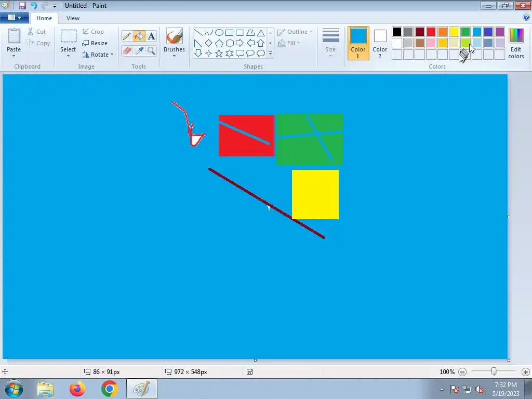Click the Undo arrow in title bar
Viewport: 532px width, 399px height.
pos(34,5)
